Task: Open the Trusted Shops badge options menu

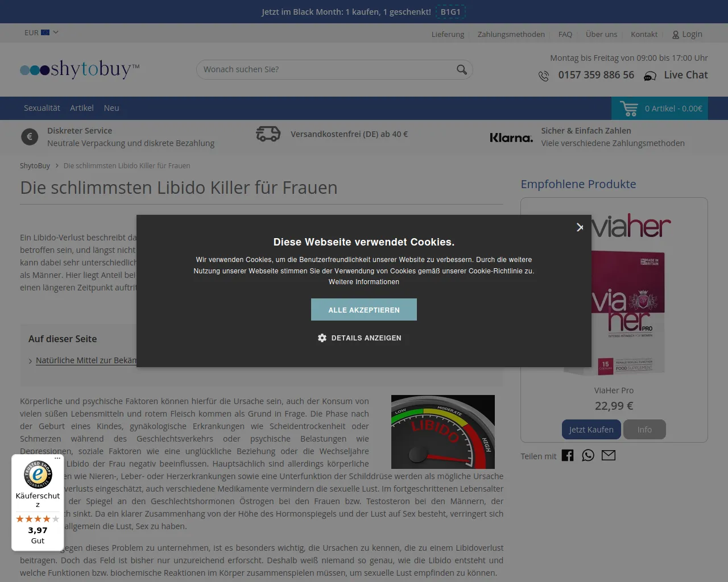Action: pos(57,458)
